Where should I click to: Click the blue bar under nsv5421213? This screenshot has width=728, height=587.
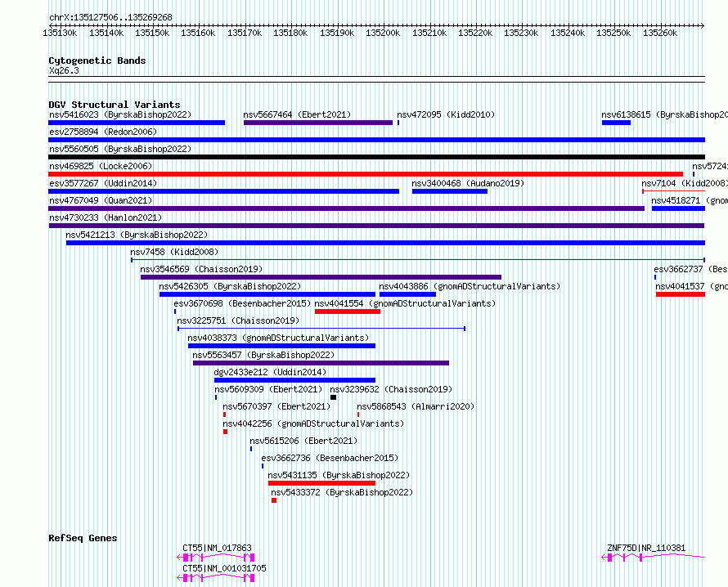pyautogui.click(x=385, y=243)
